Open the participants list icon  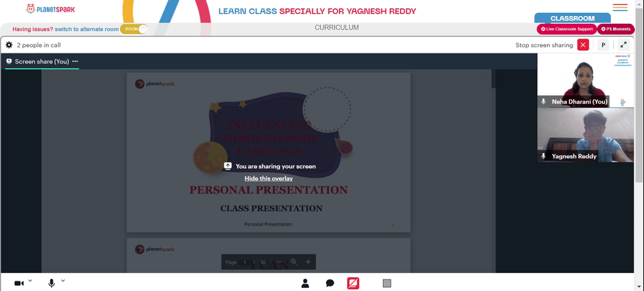click(305, 283)
